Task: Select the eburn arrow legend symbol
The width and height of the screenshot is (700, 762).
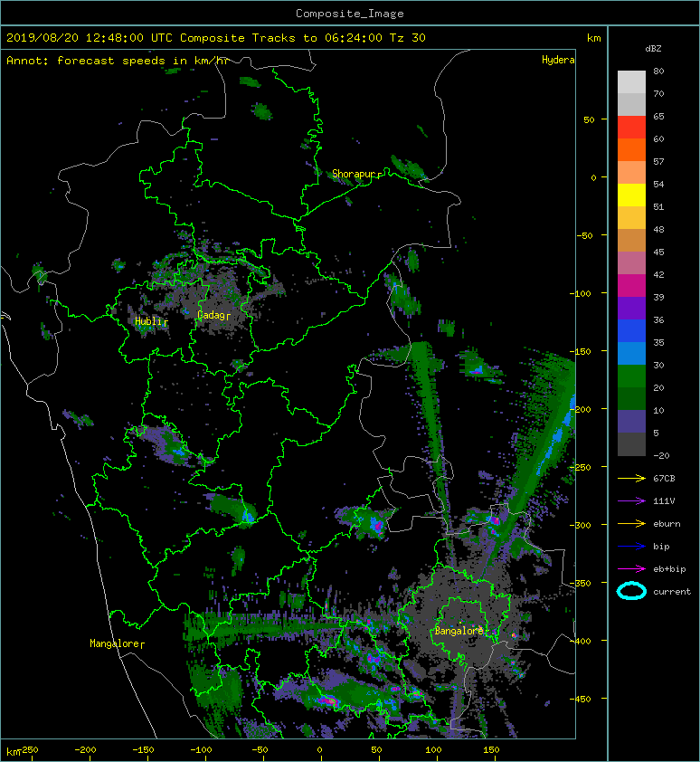Action: 631,523
